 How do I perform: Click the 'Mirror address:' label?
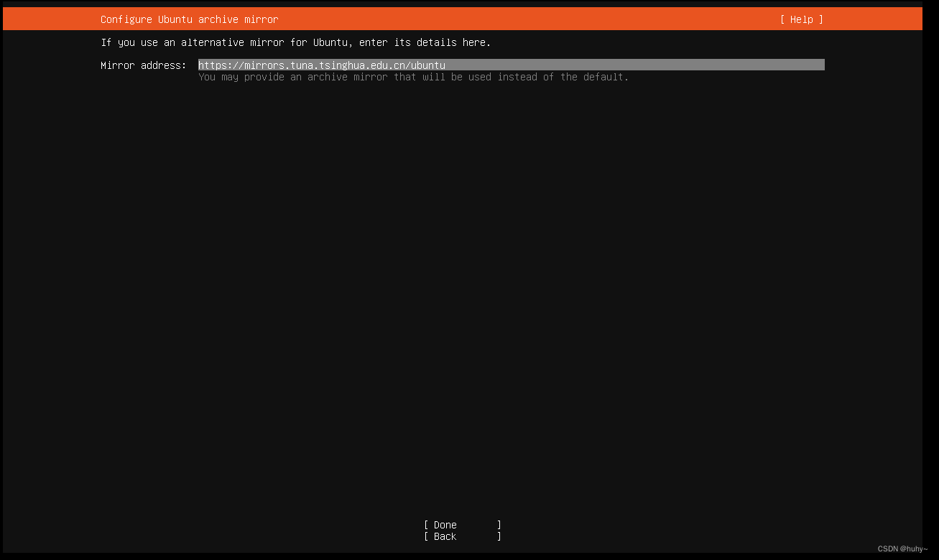[x=144, y=65]
